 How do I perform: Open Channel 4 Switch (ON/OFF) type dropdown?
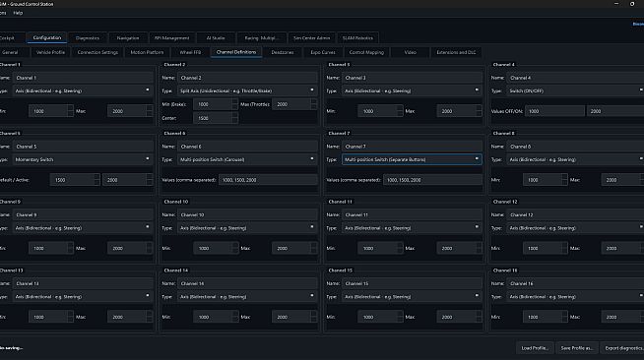point(575,90)
